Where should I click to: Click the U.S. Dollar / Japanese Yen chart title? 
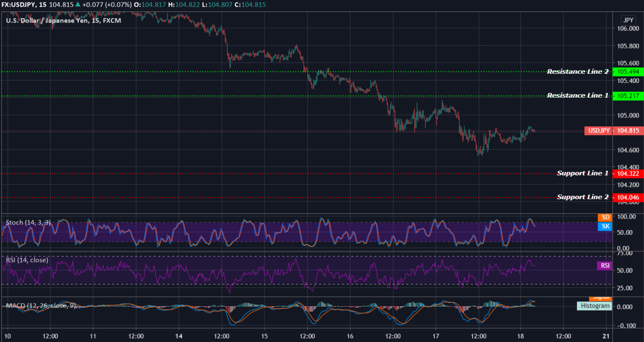coord(64,21)
